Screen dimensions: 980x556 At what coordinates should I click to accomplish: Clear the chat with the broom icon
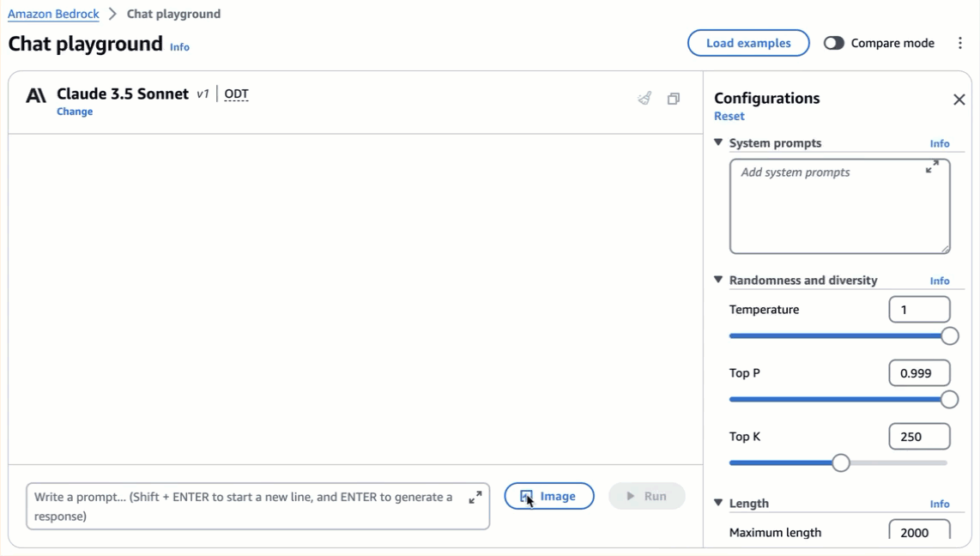[644, 99]
